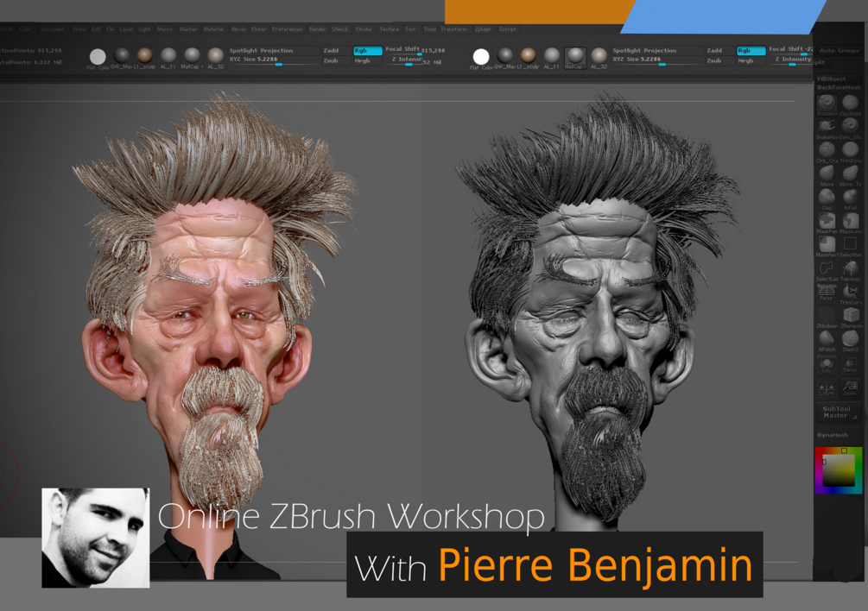Activate the Move brush
The width and height of the screenshot is (868, 611).
click(827, 174)
